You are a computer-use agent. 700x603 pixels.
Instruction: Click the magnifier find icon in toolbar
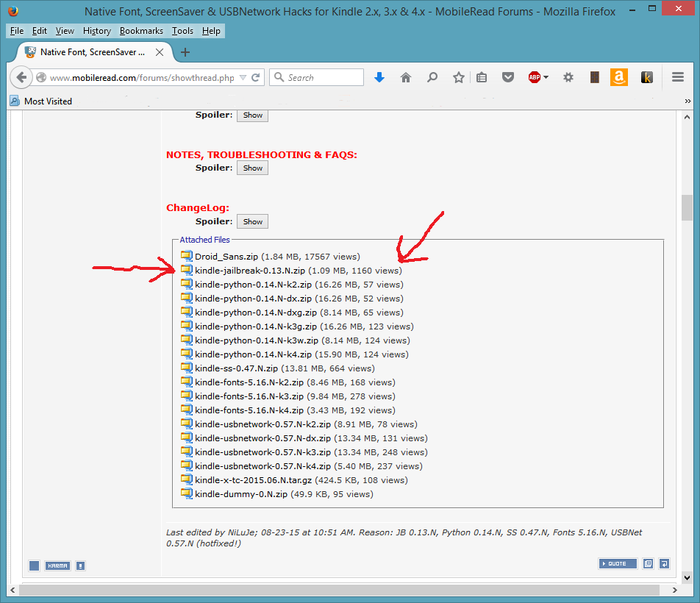[x=432, y=78]
